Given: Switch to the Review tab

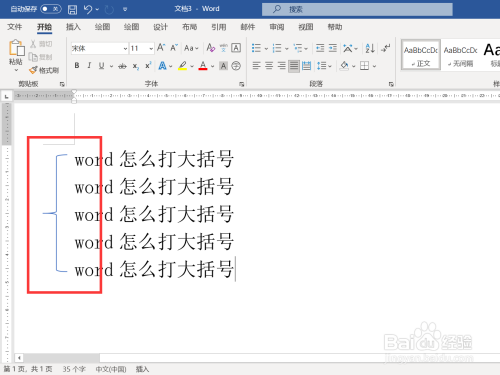Looking at the screenshot, I should 277,27.
